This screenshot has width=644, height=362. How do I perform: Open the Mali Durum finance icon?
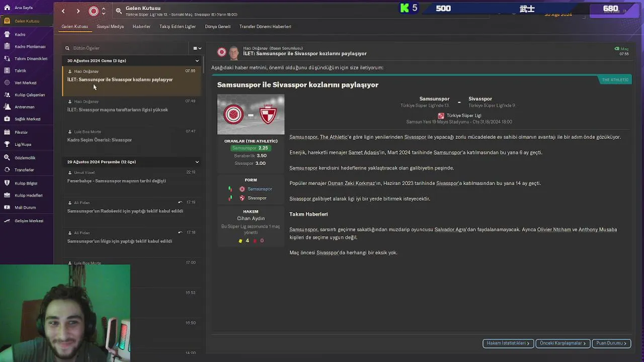point(7,207)
